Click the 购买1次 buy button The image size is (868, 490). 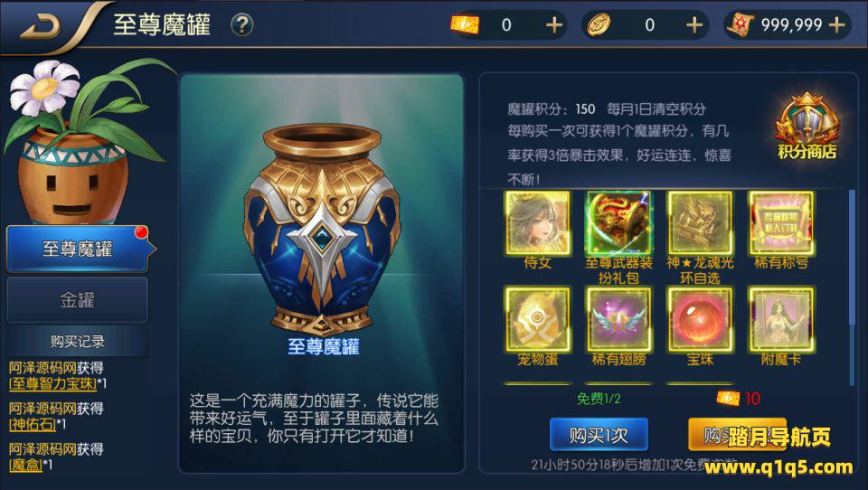point(599,435)
